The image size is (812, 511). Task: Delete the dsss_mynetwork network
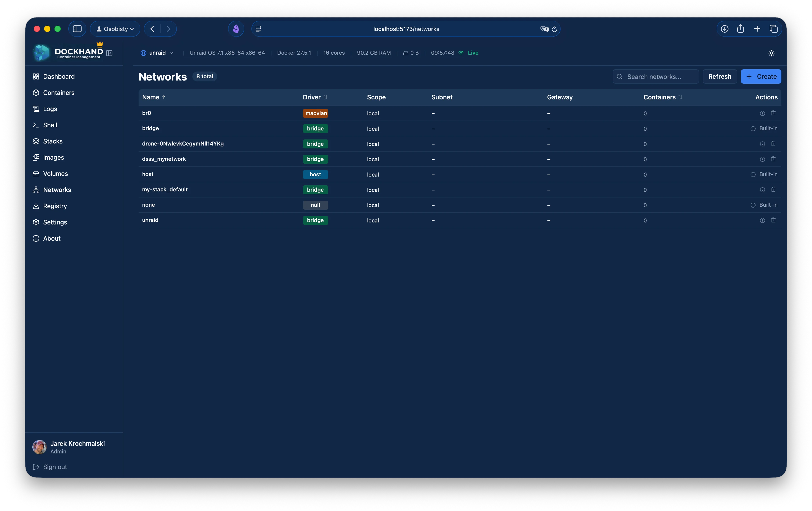click(x=773, y=159)
